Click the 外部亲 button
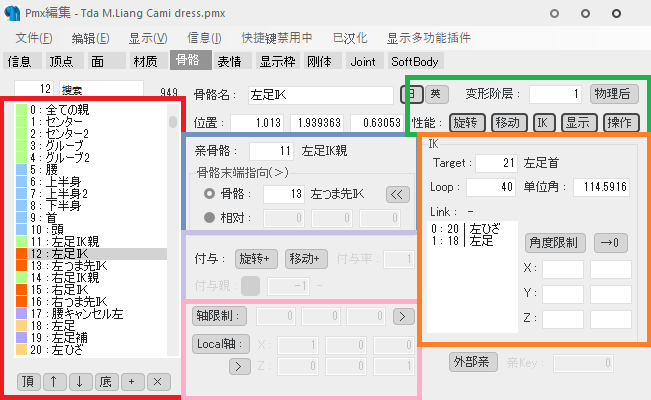The image size is (651, 400). pos(473,362)
